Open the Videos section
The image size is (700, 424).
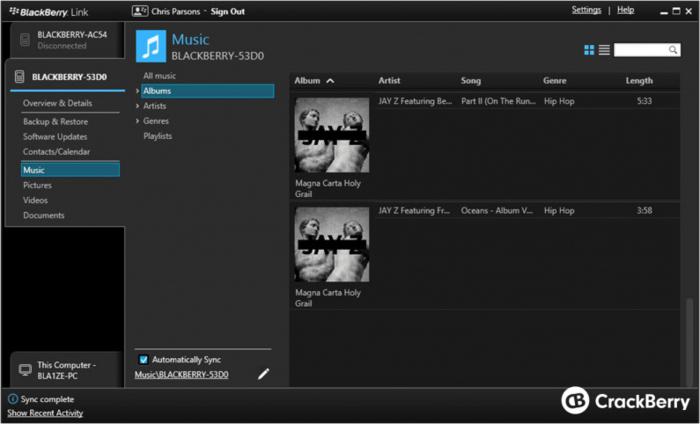pos(35,200)
